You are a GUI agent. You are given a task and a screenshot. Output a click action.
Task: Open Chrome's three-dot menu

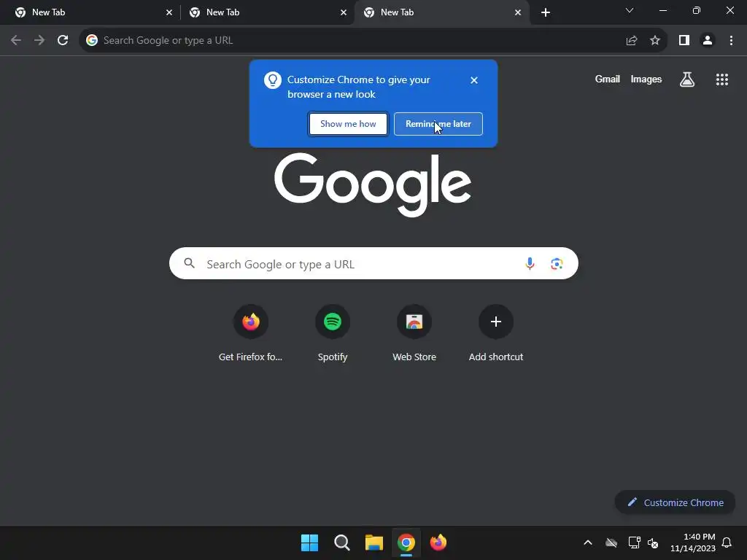[x=731, y=41]
